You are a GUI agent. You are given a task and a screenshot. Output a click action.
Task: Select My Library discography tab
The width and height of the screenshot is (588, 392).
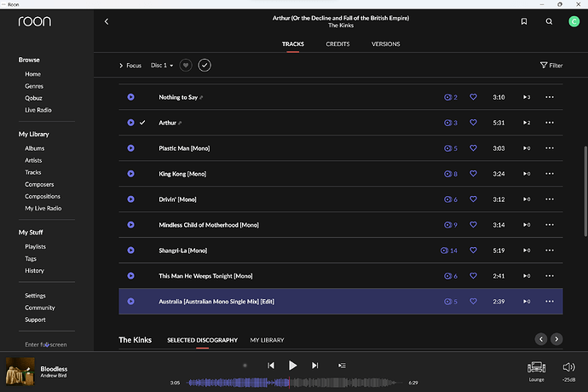(267, 340)
